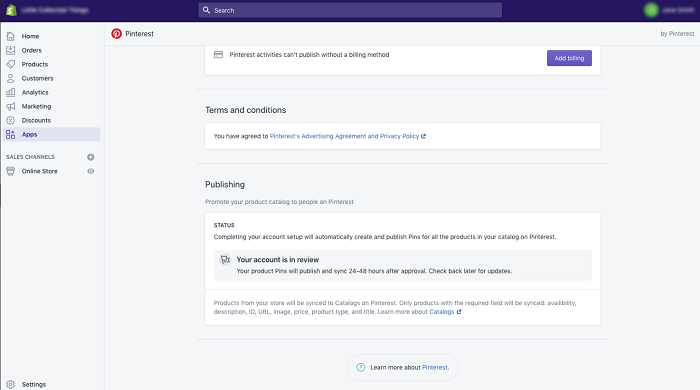Viewport: 700px width, 390px height.
Task: Click the Add billing button
Action: [x=569, y=58]
